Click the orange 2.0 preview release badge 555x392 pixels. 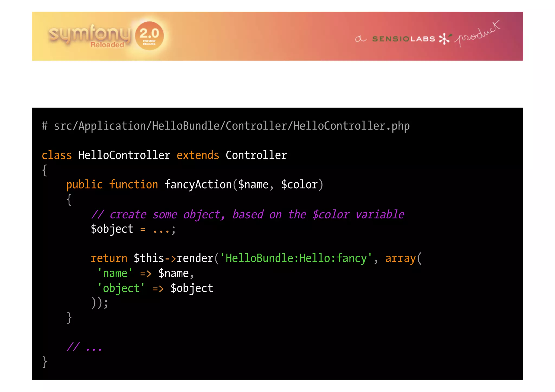pyautogui.click(x=149, y=35)
